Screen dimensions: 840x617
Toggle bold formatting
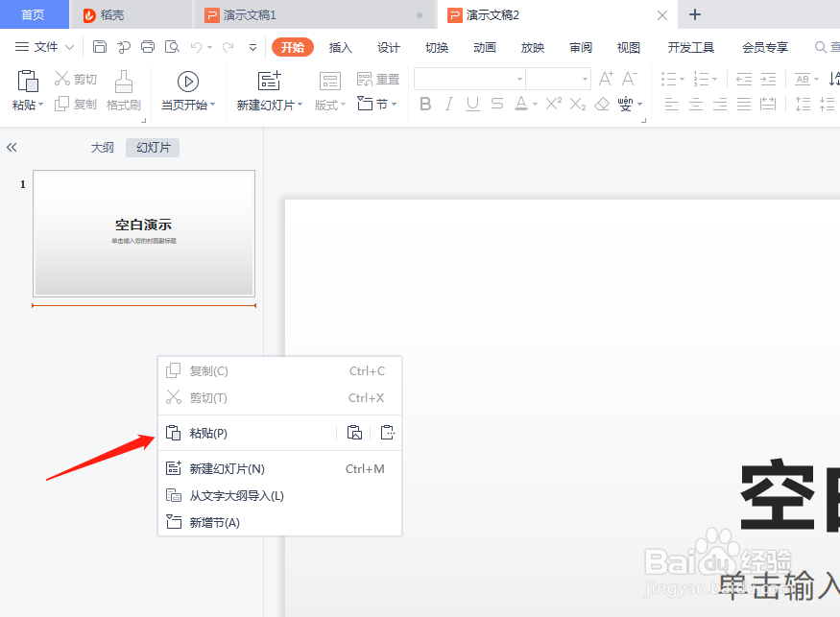(425, 104)
